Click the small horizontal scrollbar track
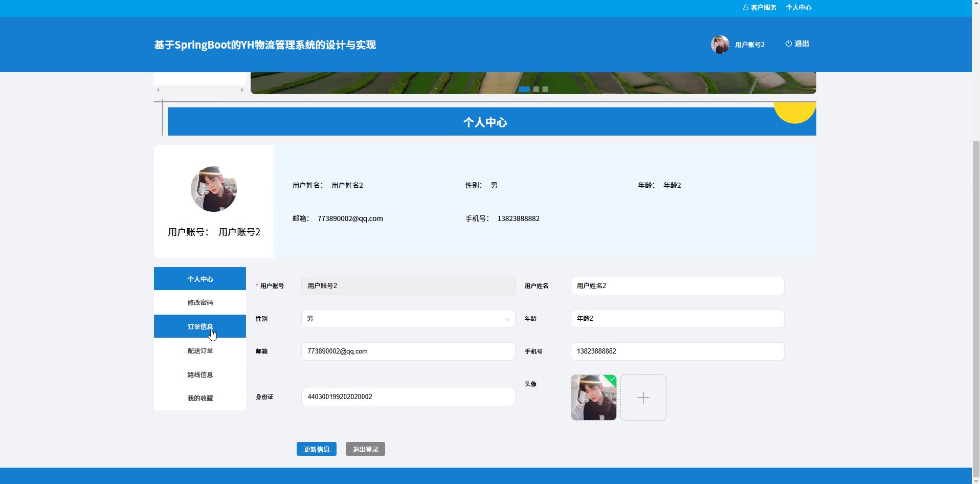 (x=200, y=90)
